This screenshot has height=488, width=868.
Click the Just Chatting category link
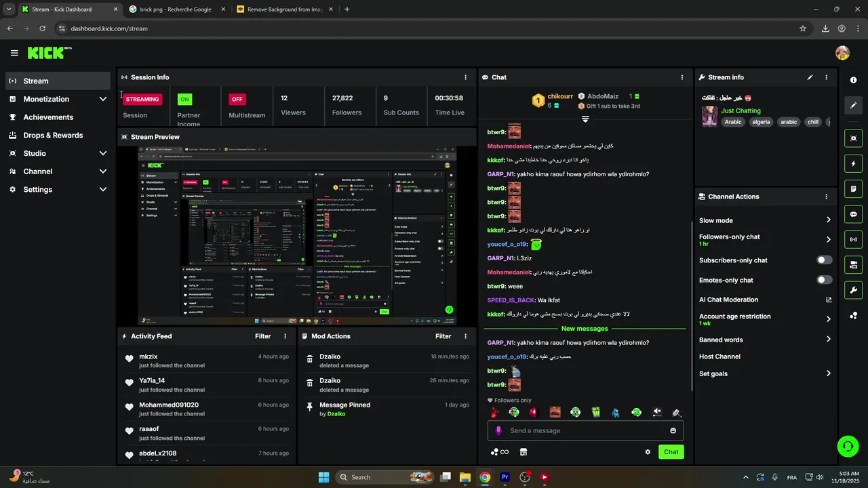coord(741,110)
